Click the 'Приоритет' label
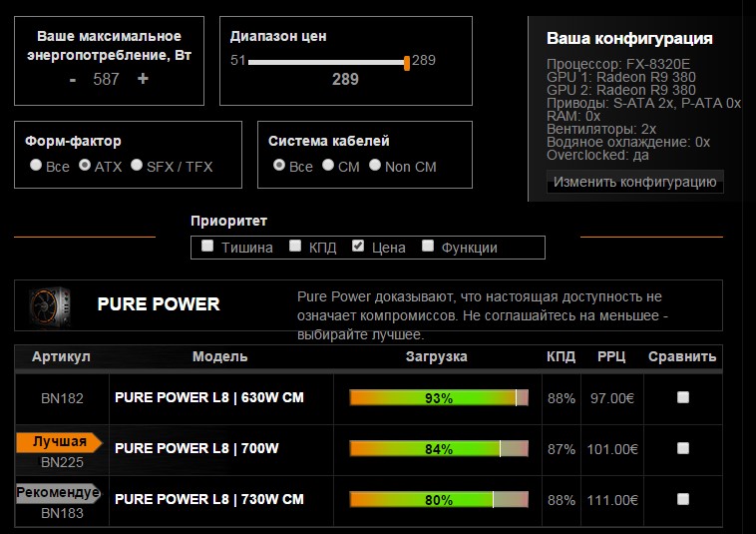756x534 pixels. point(228,221)
